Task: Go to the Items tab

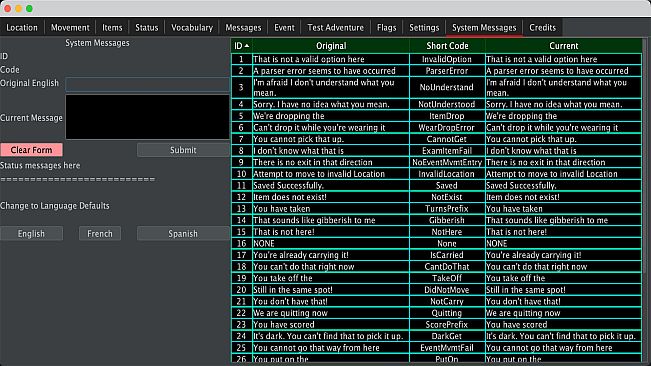Action: pos(112,28)
